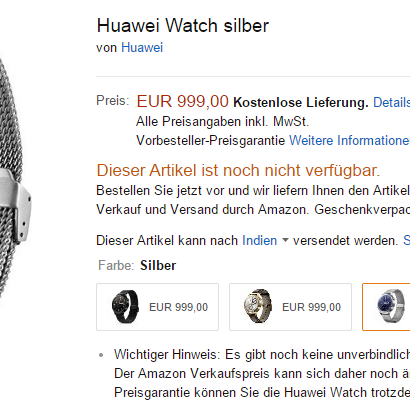Viewport: 410px width, 404px height.
Task: Expand the arrow next to Indien
Action: click(x=285, y=240)
